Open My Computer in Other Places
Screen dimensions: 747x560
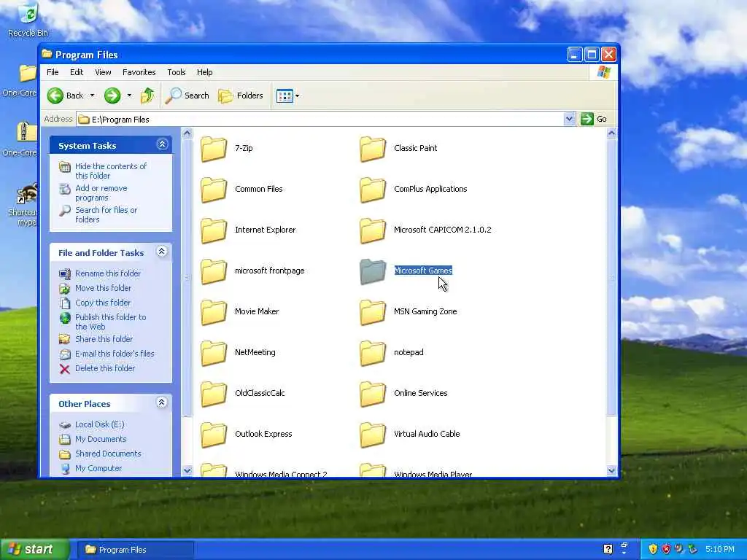tap(98, 469)
